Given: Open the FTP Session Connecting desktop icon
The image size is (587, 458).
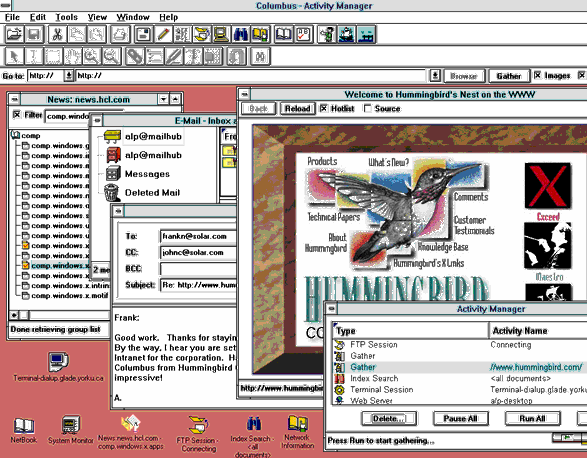Looking at the screenshot, I should click(198, 433).
